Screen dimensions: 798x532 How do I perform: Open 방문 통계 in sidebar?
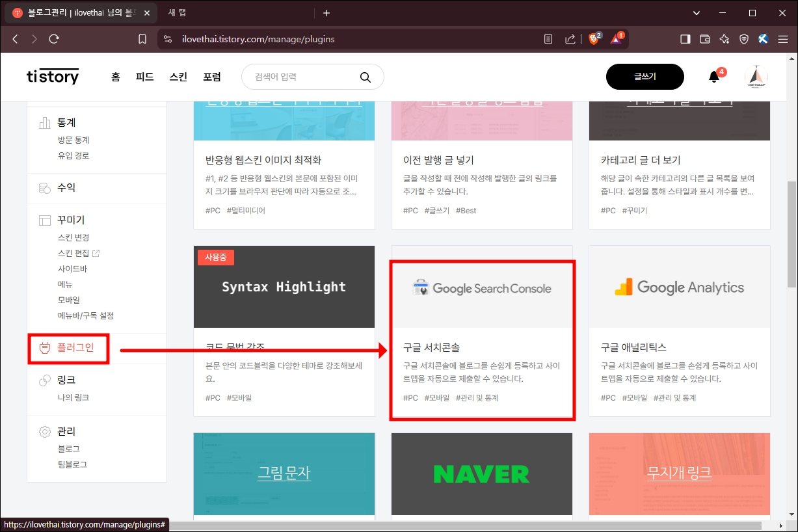click(73, 140)
